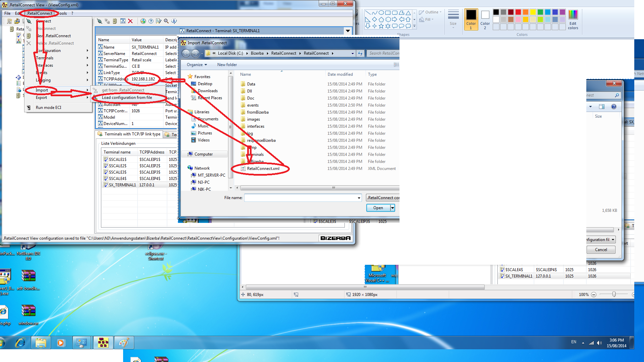Click Cancel button in background dialog
This screenshot has width=644, height=362.
tap(601, 250)
